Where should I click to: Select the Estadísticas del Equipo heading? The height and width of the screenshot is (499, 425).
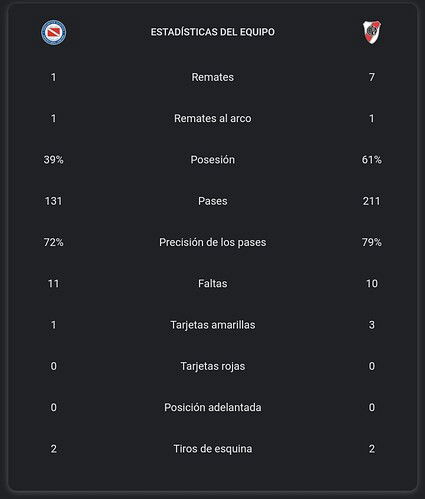pos(213,32)
